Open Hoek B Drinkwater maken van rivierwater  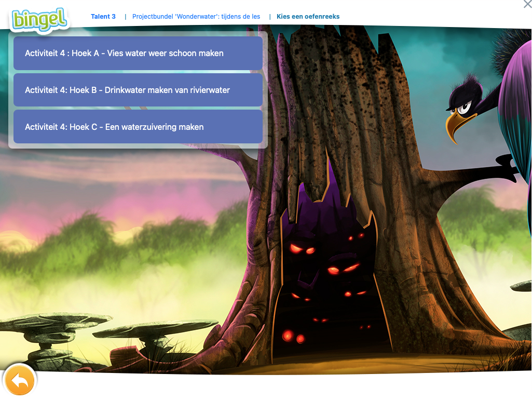pos(138,90)
